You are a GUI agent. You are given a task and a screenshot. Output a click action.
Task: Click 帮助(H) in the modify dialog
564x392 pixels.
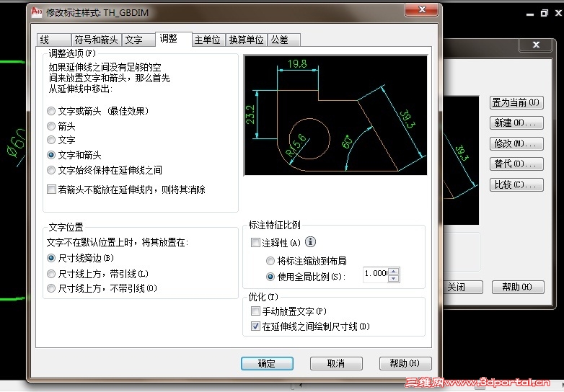[405, 363]
